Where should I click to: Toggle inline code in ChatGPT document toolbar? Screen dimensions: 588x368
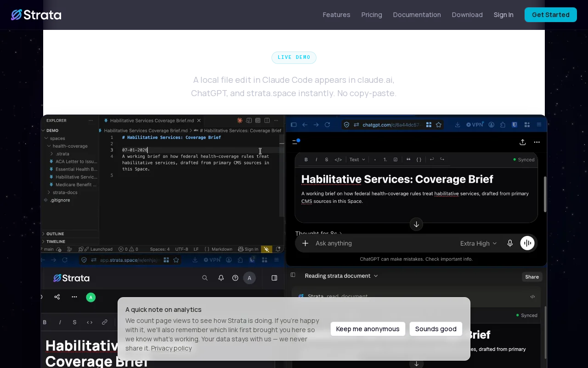point(338,160)
